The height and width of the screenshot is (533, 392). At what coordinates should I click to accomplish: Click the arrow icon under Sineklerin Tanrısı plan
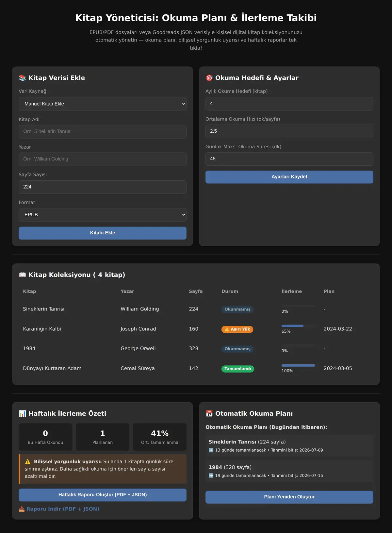(211, 450)
